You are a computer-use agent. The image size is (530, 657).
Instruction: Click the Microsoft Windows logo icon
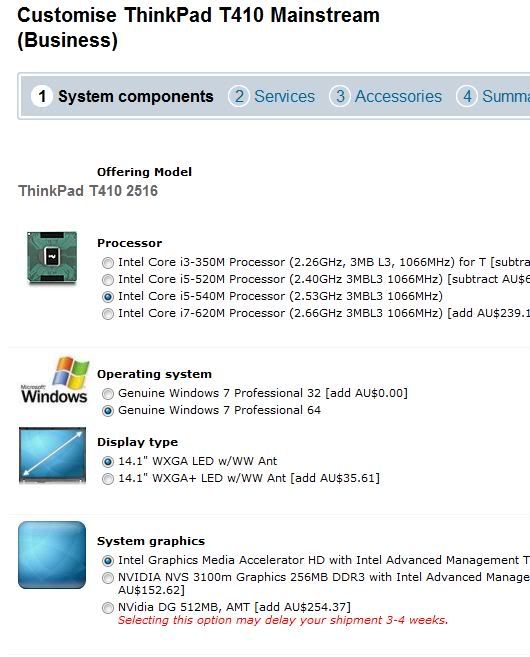(x=54, y=380)
